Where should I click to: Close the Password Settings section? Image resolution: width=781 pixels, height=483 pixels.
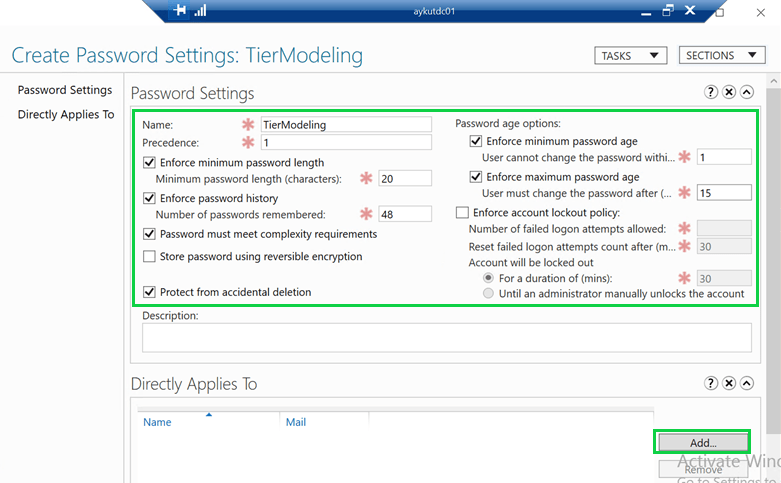coord(729,92)
